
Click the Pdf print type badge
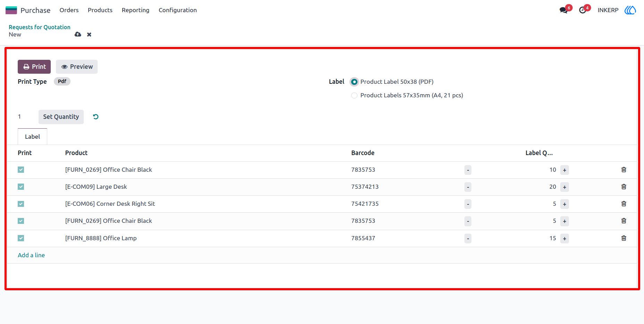62,81
